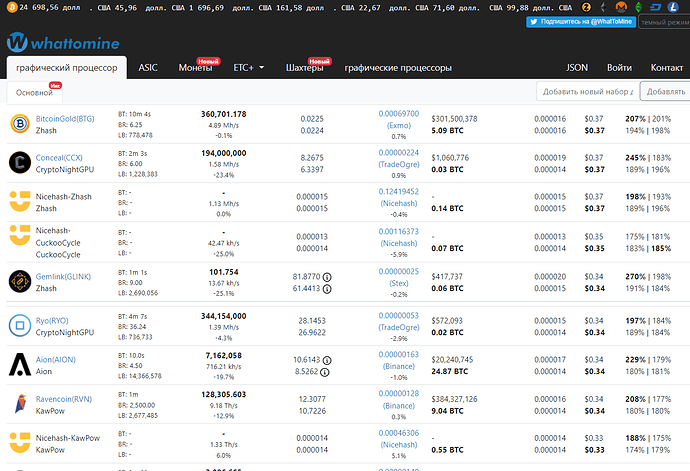Click the BitcoinGold coin logo
Screen dimensions: 690x471
20,124
